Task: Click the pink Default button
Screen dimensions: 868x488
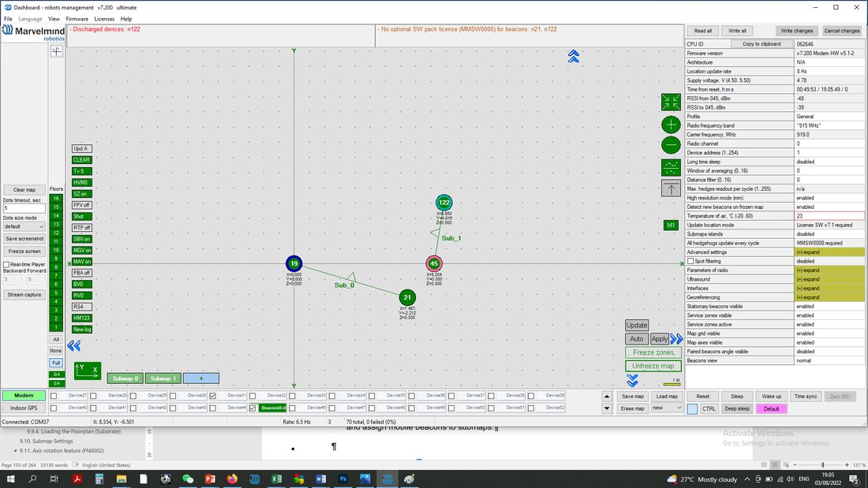Action: 771,409
